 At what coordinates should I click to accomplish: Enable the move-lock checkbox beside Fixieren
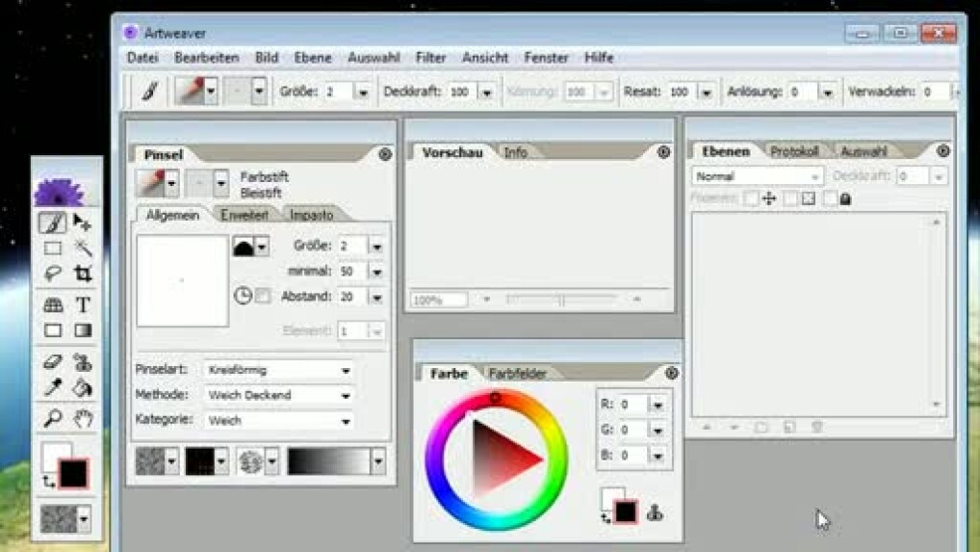click(x=752, y=199)
